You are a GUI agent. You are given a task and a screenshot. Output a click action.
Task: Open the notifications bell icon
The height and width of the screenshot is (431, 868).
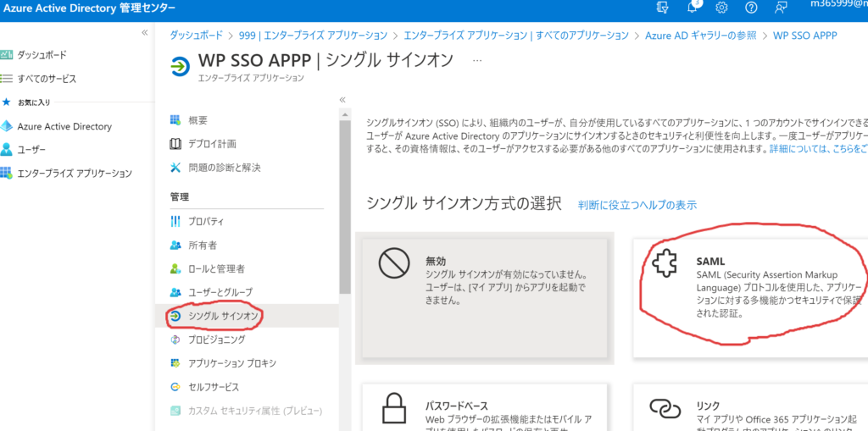(x=693, y=7)
